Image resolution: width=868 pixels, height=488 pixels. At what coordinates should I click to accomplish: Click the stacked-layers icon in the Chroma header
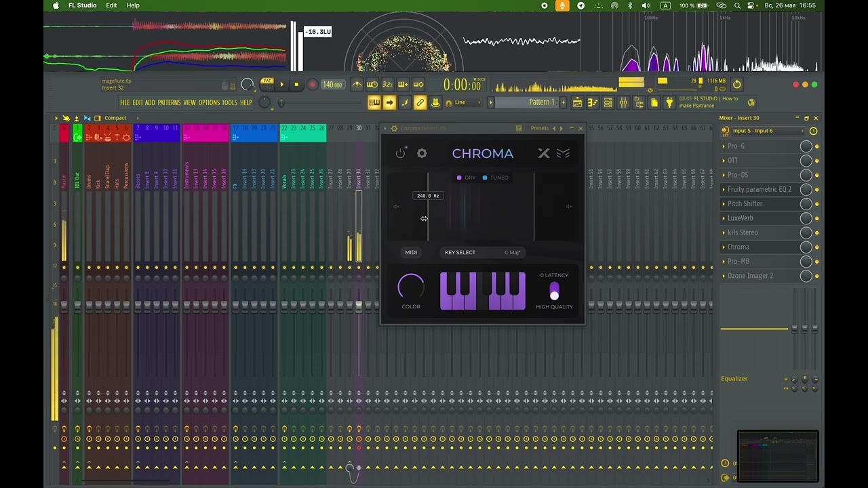click(x=563, y=153)
